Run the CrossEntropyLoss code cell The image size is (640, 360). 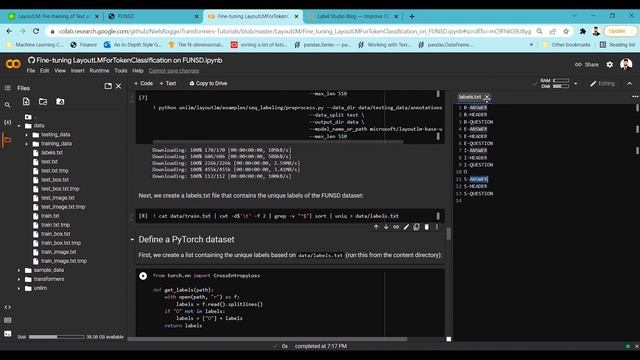point(143,276)
